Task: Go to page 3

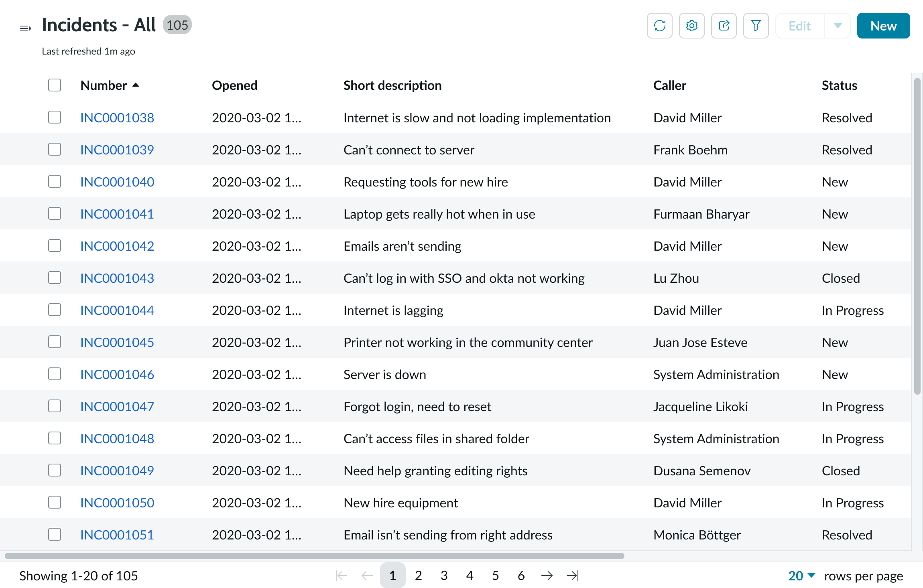Action: pyautogui.click(x=444, y=576)
